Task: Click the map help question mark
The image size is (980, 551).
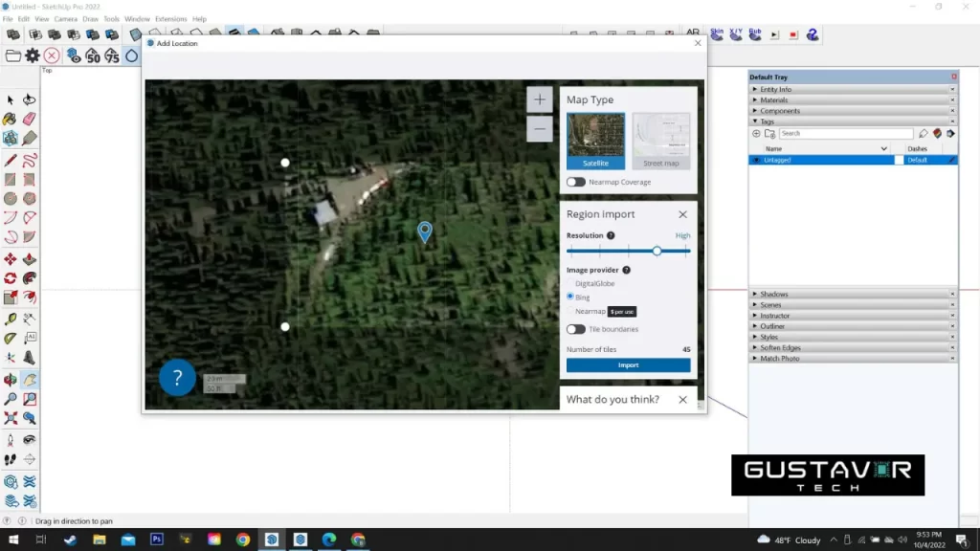Action: coord(177,377)
